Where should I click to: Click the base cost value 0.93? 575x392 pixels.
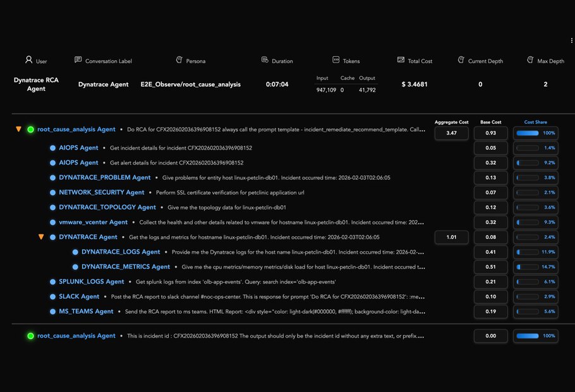(x=491, y=133)
